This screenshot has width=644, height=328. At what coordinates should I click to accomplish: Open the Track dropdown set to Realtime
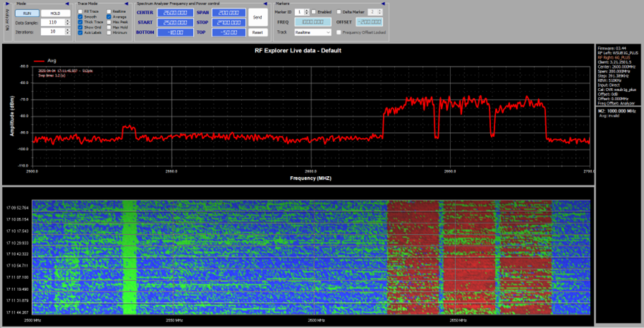(313, 32)
